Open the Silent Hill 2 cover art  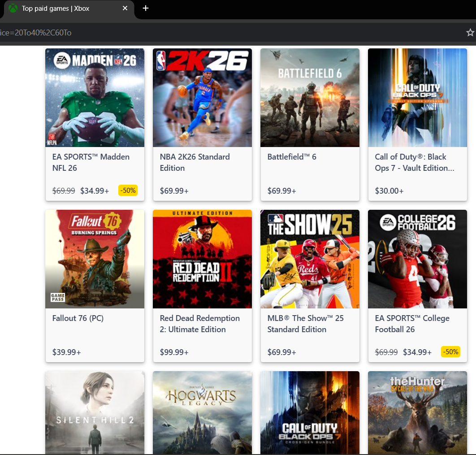95,413
